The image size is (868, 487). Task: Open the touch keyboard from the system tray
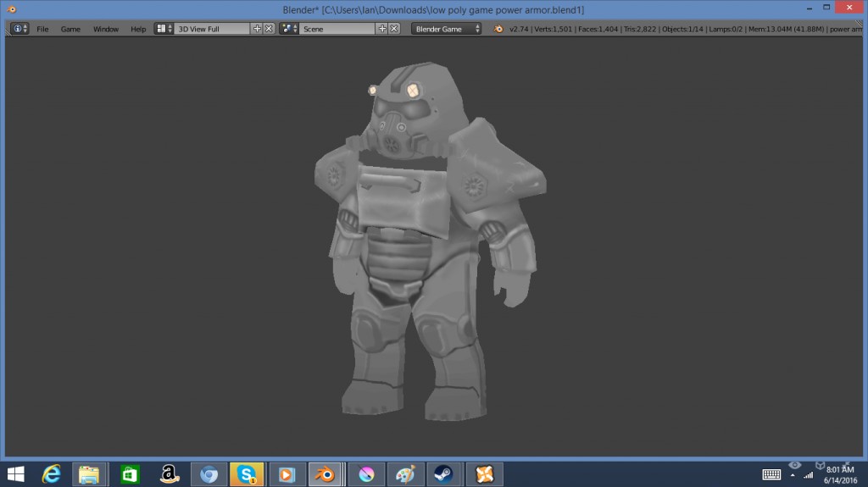click(x=771, y=474)
